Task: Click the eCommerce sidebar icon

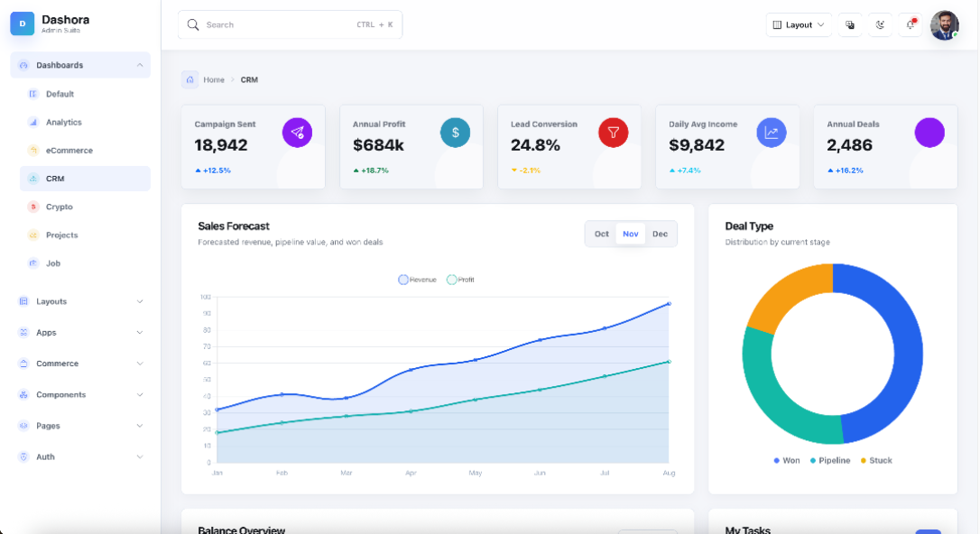Action: (x=33, y=150)
